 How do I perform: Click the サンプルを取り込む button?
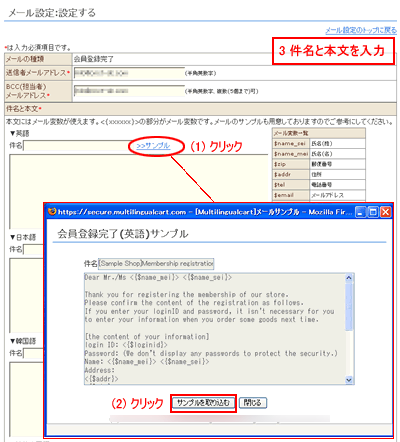pos(203,403)
